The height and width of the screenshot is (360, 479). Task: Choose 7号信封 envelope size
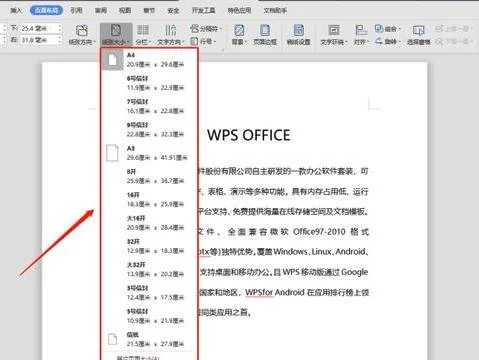(x=149, y=106)
